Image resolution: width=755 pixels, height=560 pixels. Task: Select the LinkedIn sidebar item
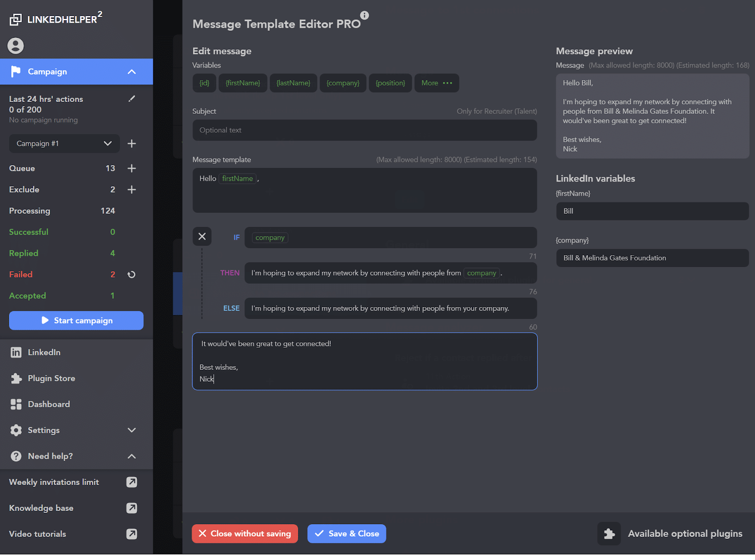coord(44,352)
